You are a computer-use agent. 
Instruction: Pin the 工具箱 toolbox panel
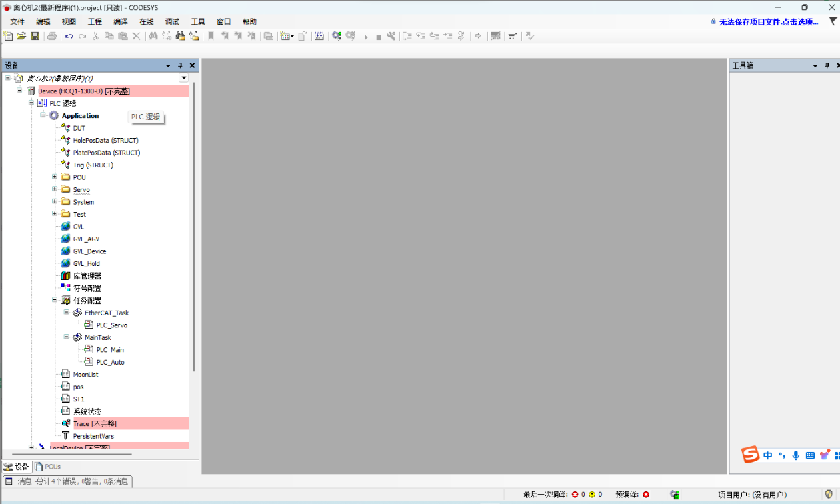pos(827,65)
